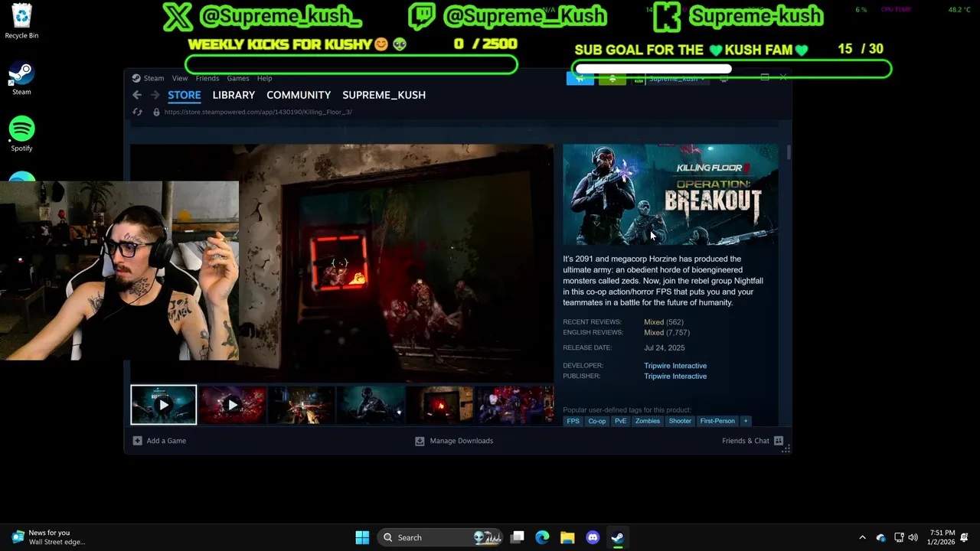
Task: Open the green notifications bell
Action: coord(612,78)
